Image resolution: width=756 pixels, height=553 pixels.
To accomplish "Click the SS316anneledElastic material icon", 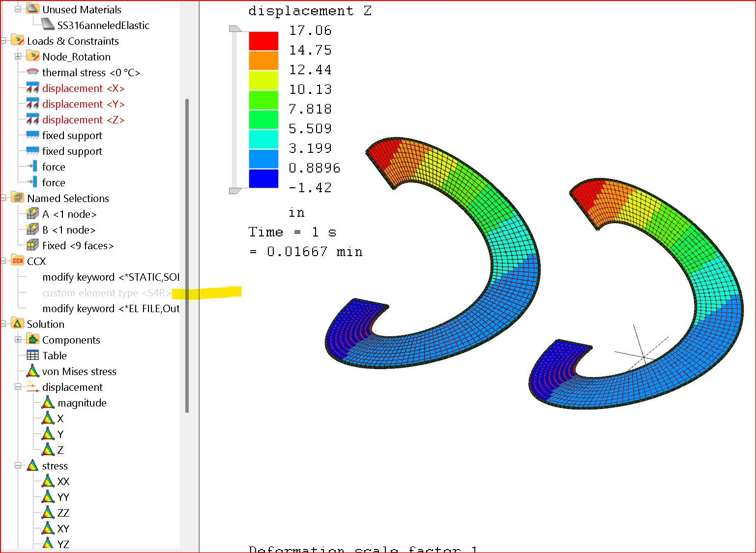I will point(48,25).
